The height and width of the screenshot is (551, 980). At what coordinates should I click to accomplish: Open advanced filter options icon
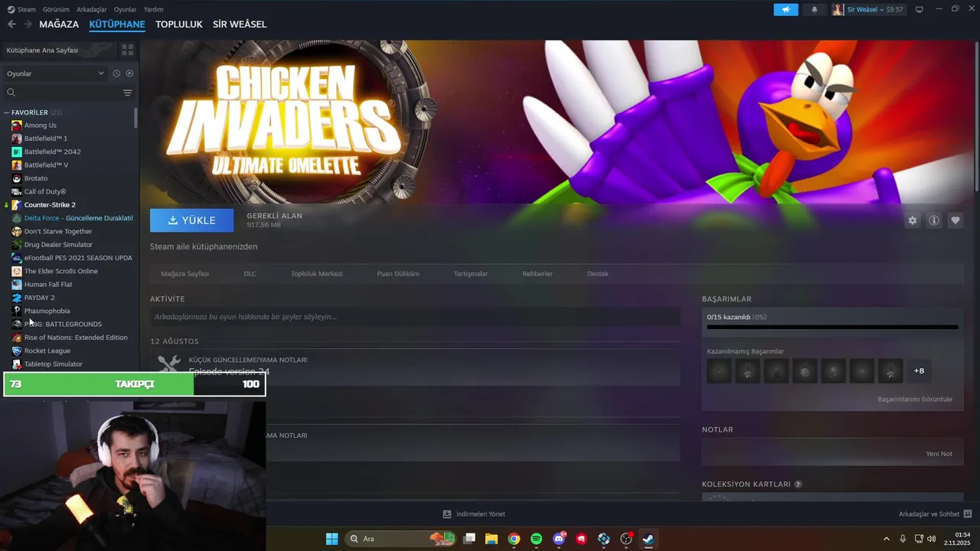[127, 93]
